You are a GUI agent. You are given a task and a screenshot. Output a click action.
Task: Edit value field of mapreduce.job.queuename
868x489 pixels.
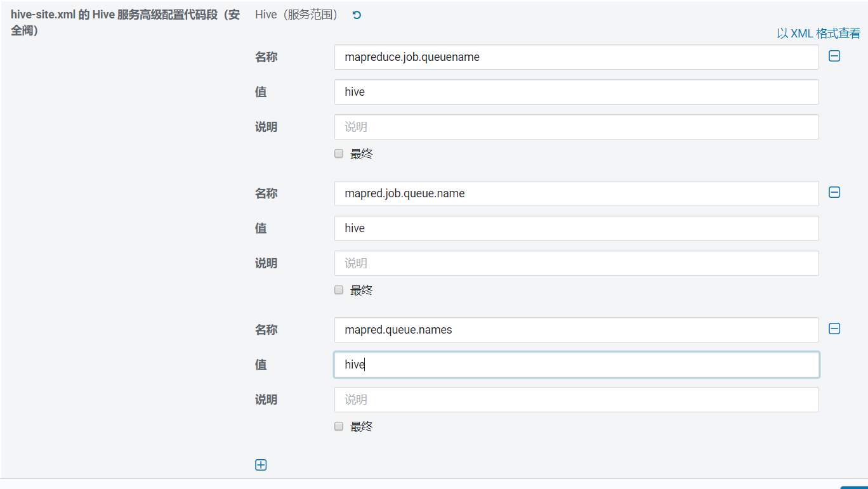[576, 92]
